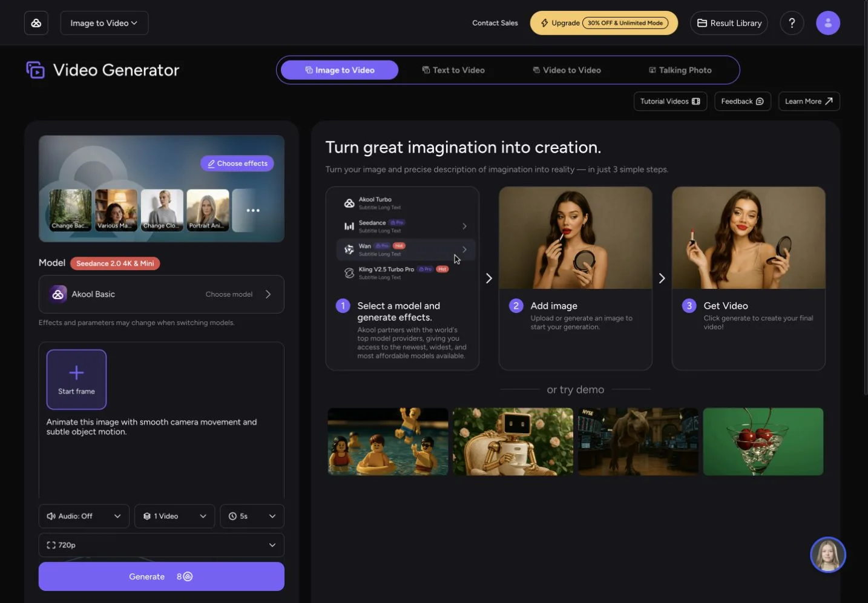Click the speaker icon in Audio dropdown
The image size is (868, 603).
(x=51, y=516)
